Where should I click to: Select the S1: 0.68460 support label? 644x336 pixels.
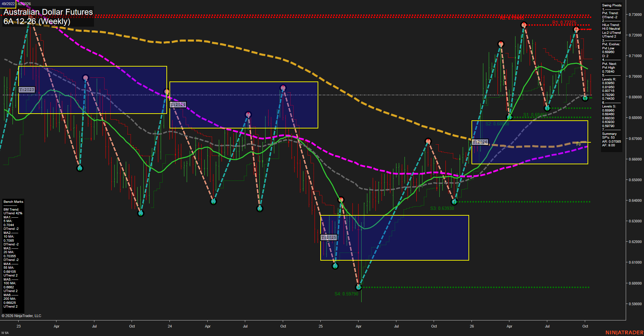coord(535,115)
